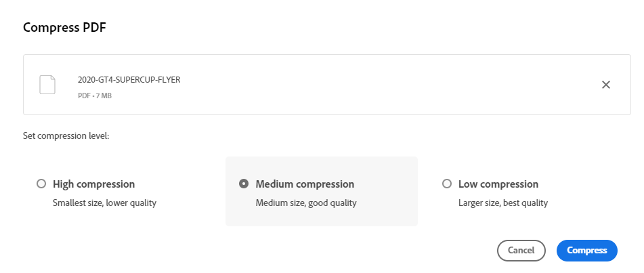
Task: Click the blue Compress button
Action: coord(586,250)
